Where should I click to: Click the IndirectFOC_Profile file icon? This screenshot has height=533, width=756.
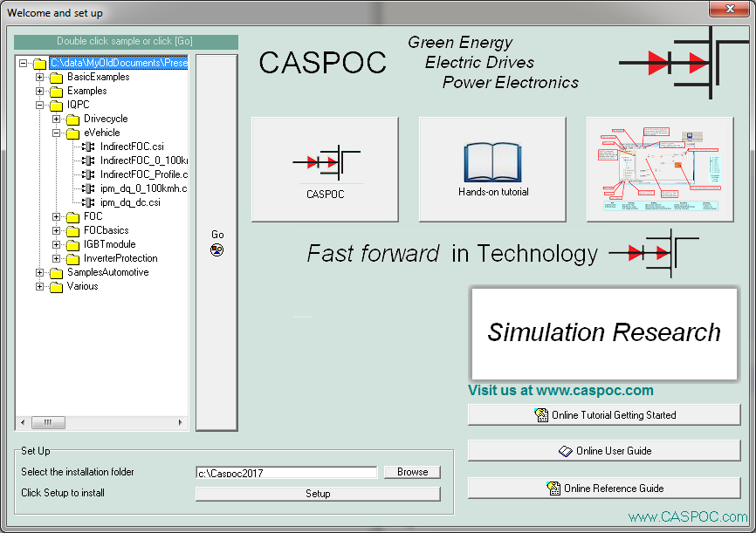[88, 174]
